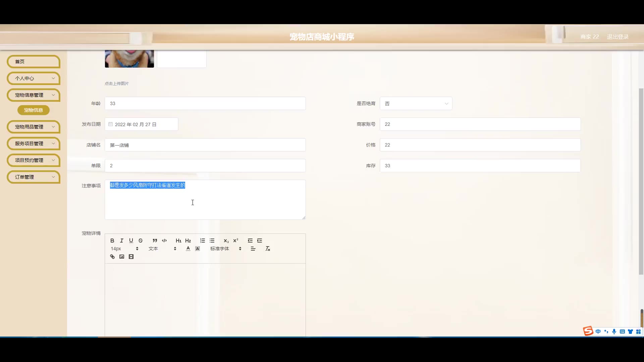644x362 pixels.
Task: Toggle italic formatting in the editor
Action: (122, 241)
